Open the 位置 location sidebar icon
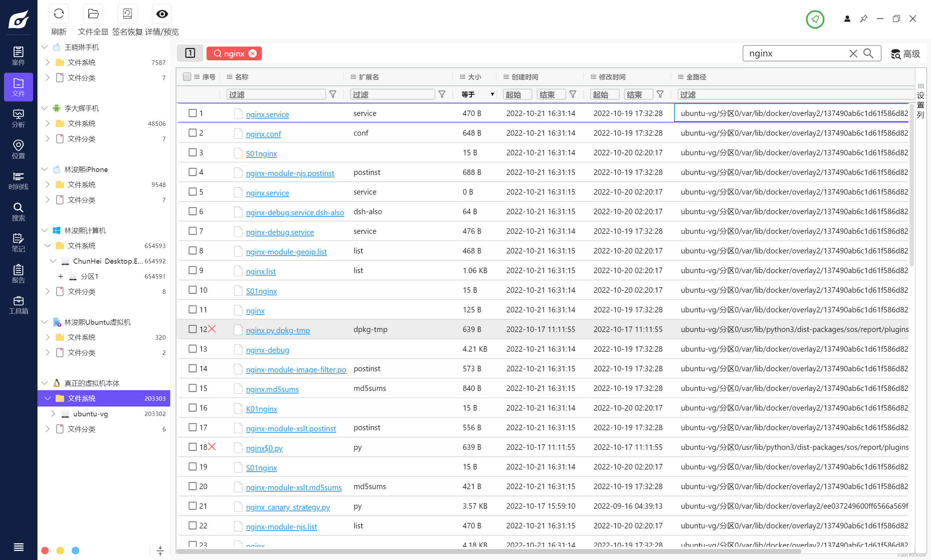This screenshot has height=560, width=931. (18, 149)
